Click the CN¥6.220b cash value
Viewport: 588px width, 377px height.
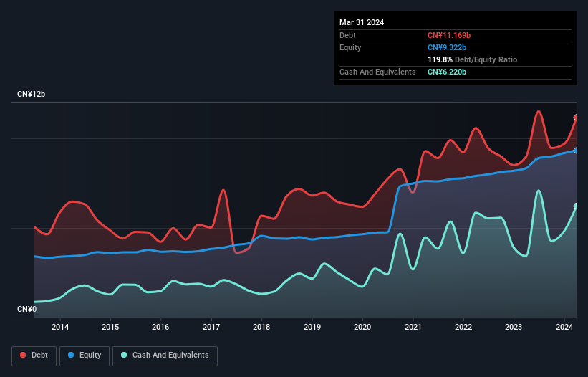click(447, 72)
